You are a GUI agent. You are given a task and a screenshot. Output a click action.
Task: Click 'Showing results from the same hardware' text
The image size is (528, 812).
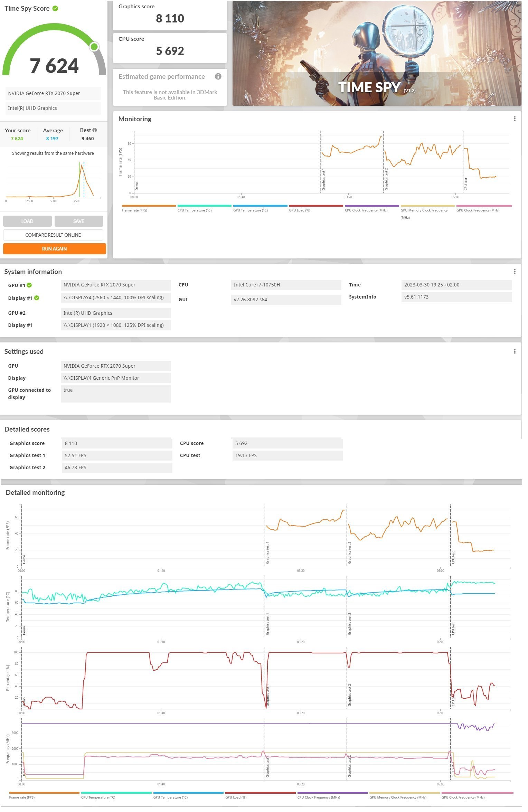(53, 153)
